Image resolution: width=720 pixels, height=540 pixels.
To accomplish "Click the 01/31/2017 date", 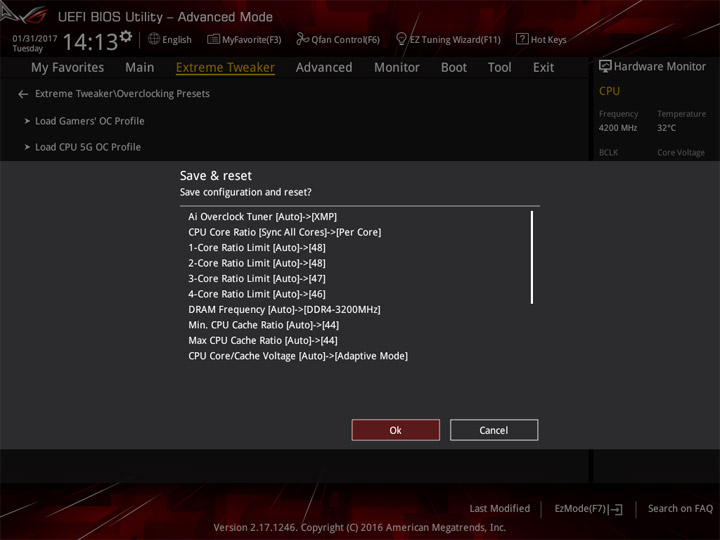I will [x=34, y=39].
